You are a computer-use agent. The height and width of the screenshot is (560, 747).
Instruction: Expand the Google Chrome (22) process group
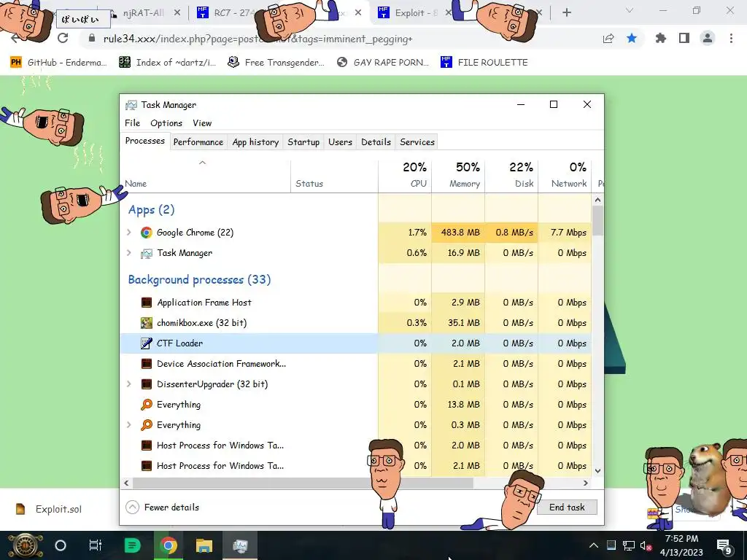pos(128,233)
